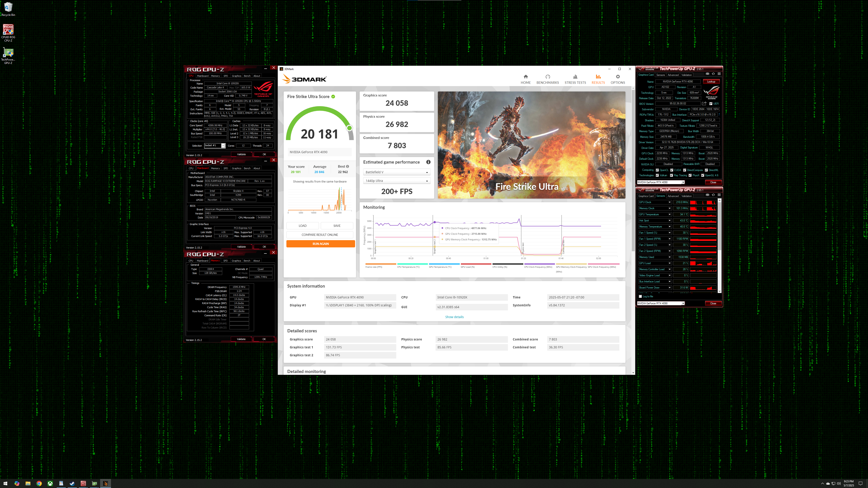Open the HOME section in 3DMark
The image size is (868, 488).
pyautogui.click(x=525, y=79)
